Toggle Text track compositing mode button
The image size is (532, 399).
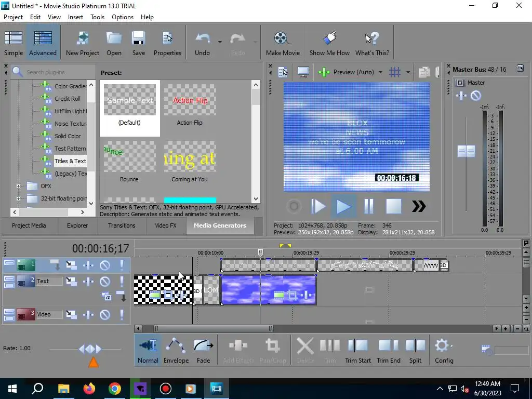pyautogui.click(x=107, y=297)
